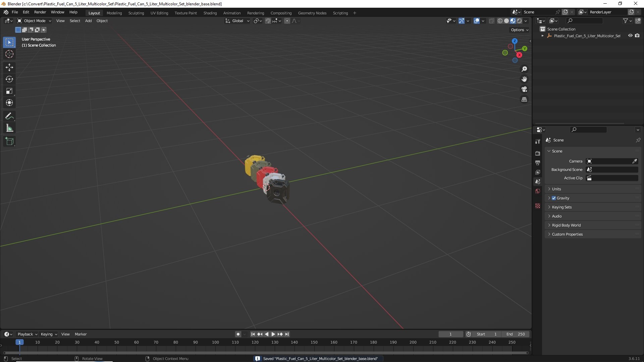
Task: Open the viewport Options dropdown
Action: pos(519,30)
